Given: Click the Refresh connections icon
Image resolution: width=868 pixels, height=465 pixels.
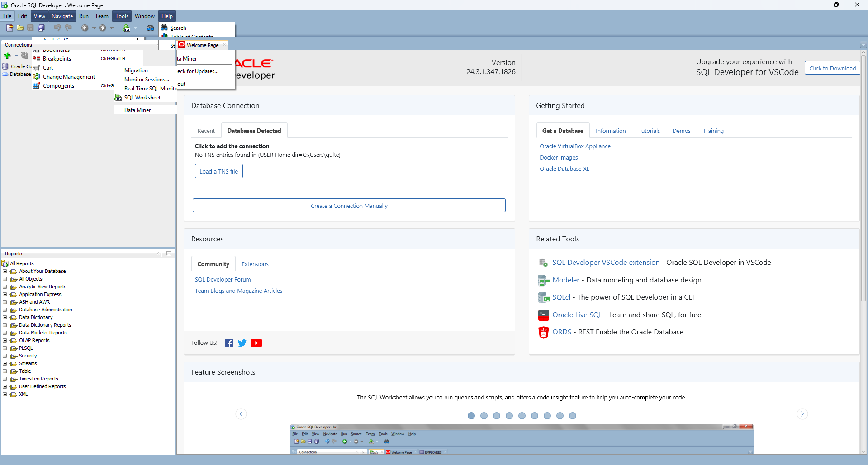Looking at the screenshot, I should point(25,56).
